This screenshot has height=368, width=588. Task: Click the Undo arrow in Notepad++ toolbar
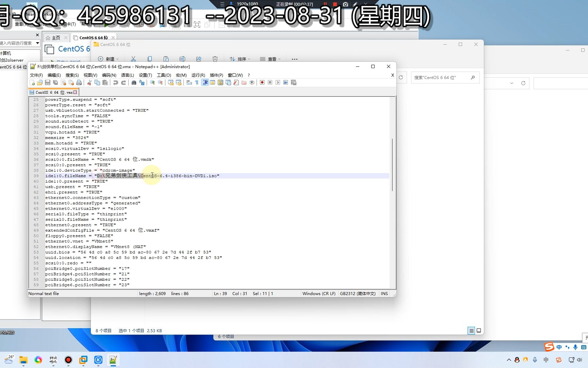tap(116, 82)
